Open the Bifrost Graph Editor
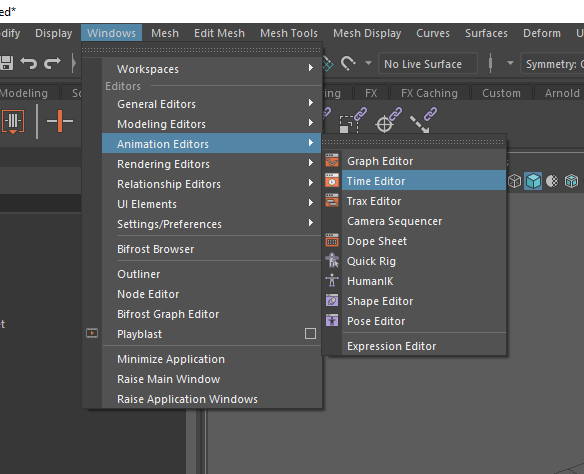This screenshot has height=474, width=584. (212, 314)
